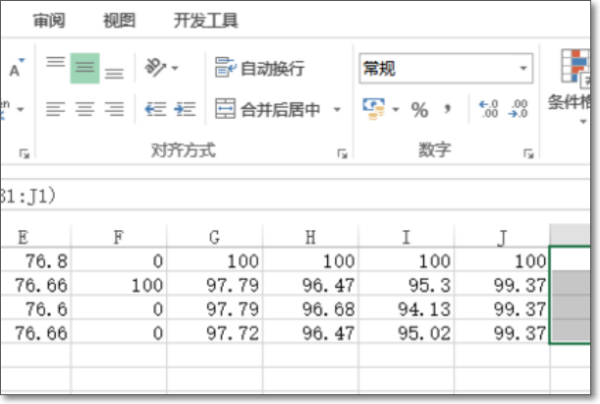This screenshot has height=404, width=600.
Task: Align text right
Action: (x=114, y=109)
